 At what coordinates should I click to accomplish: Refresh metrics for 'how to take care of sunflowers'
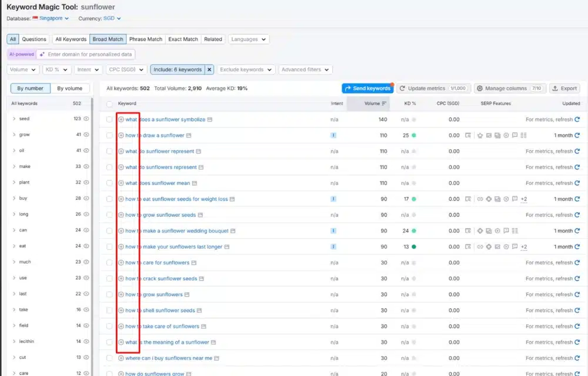tap(577, 326)
